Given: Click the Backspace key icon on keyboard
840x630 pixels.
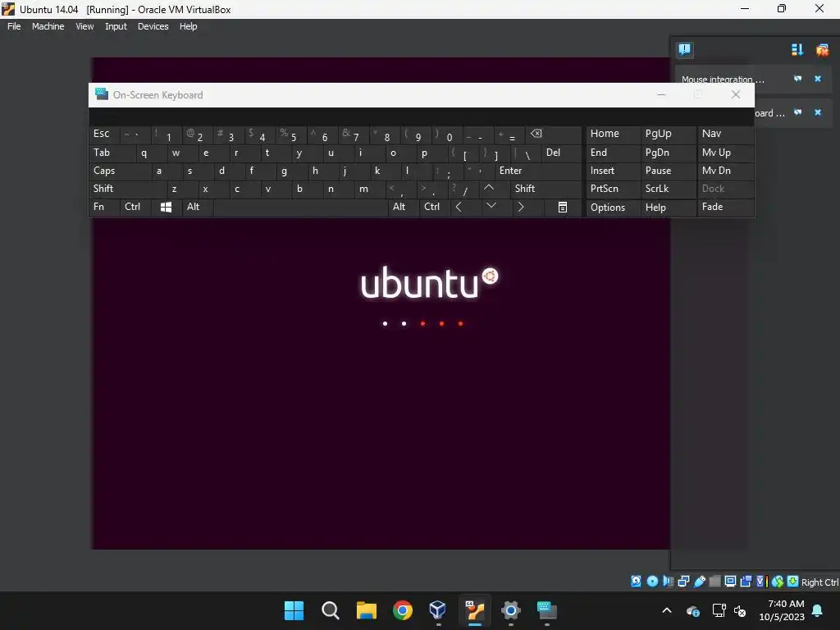Looking at the screenshot, I should [x=554, y=135].
